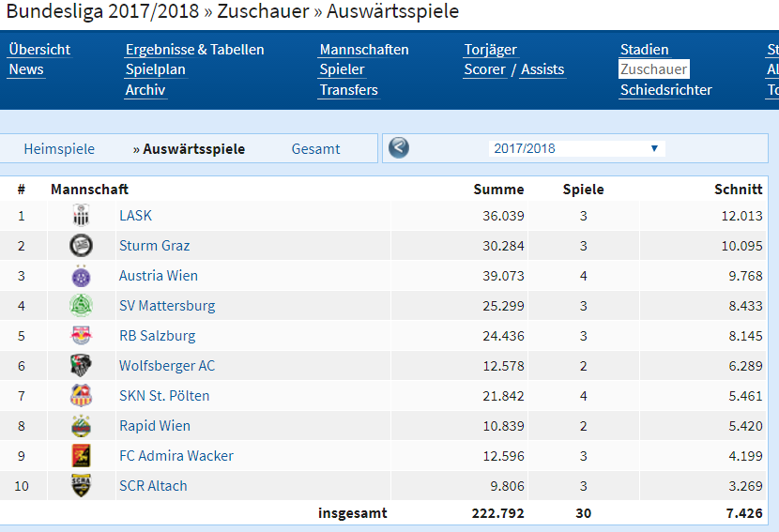The image size is (779, 532).
Task: Open the SV Mattersburg team link
Action: click(x=167, y=306)
